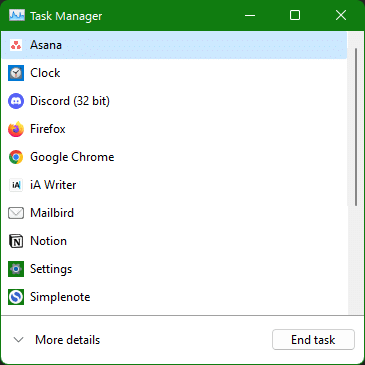365x365 pixels.
Task: Select the Asana task name
Action: [46, 45]
